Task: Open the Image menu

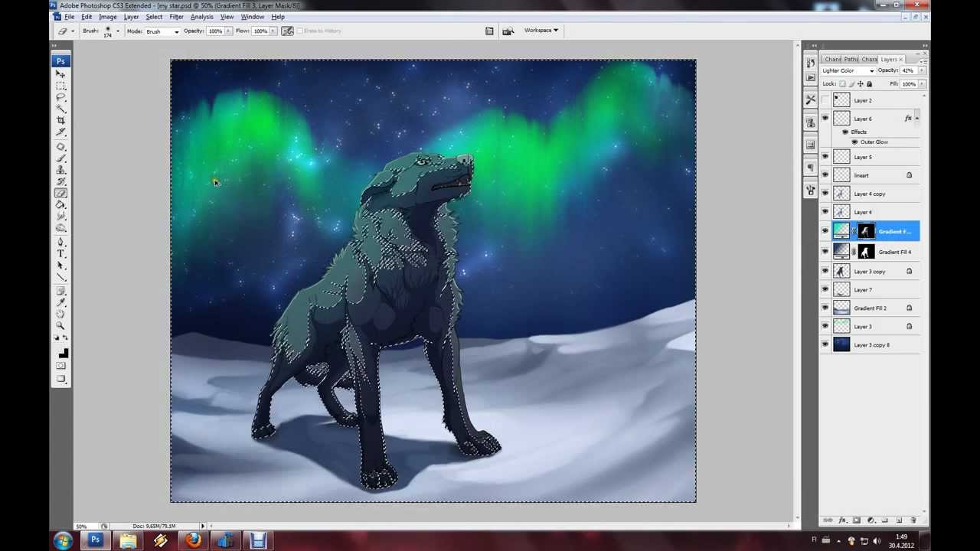Action: pyautogui.click(x=107, y=17)
